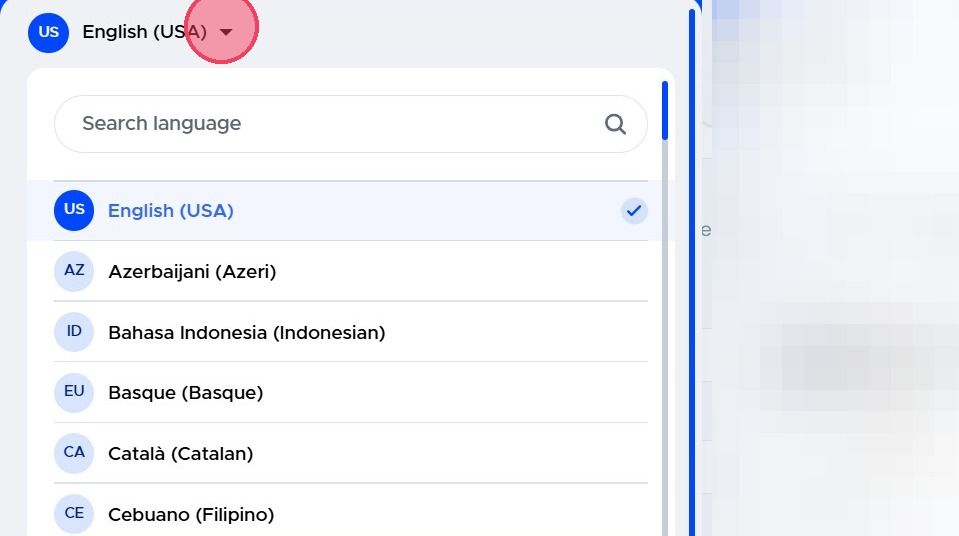Click the US badge beside English (USA) header
This screenshot has width=959, height=536.
pyautogui.click(x=48, y=32)
